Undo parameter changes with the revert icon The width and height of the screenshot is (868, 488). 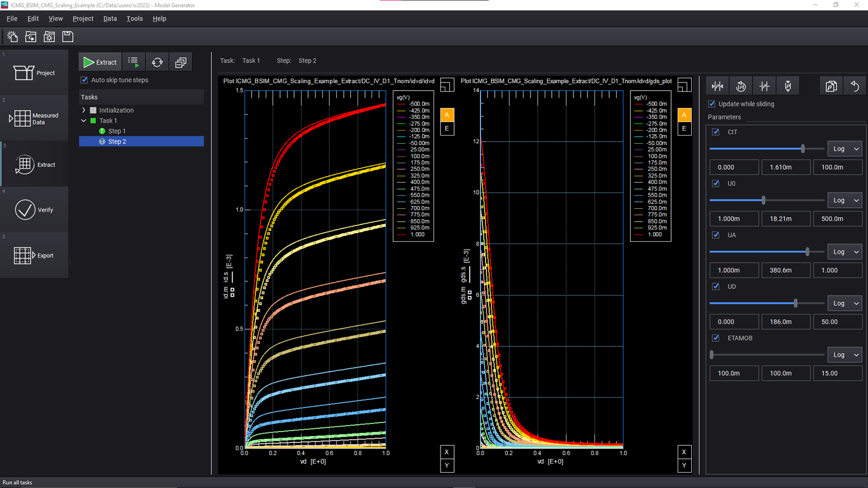(x=855, y=86)
